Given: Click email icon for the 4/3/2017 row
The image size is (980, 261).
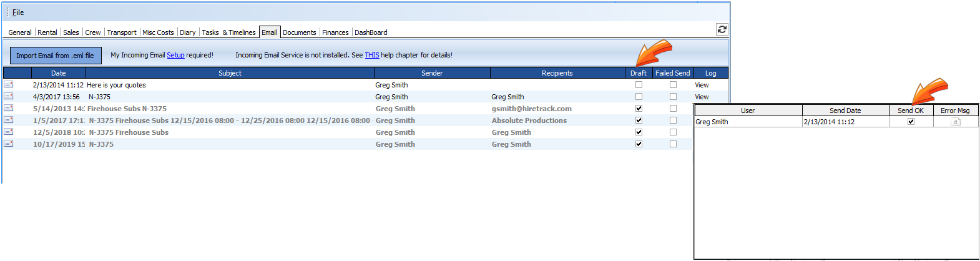Looking at the screenshot, I should 9,96.
